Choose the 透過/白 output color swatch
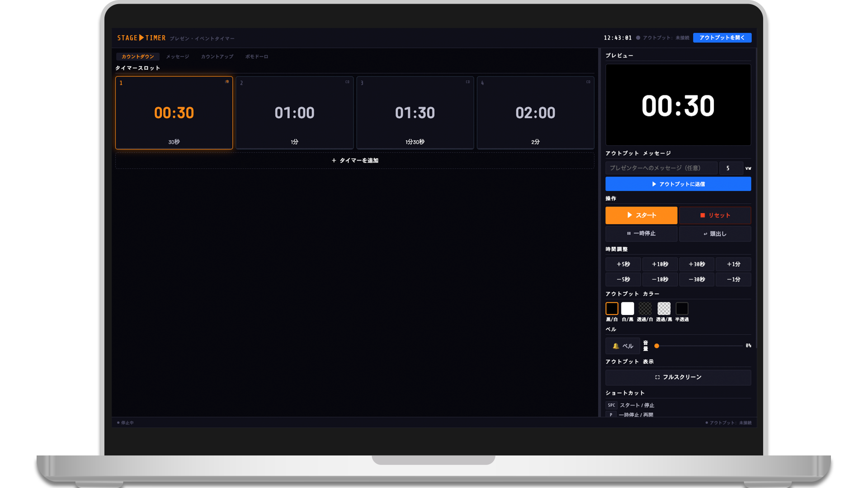Screen dimensions: 868x488 645,309
